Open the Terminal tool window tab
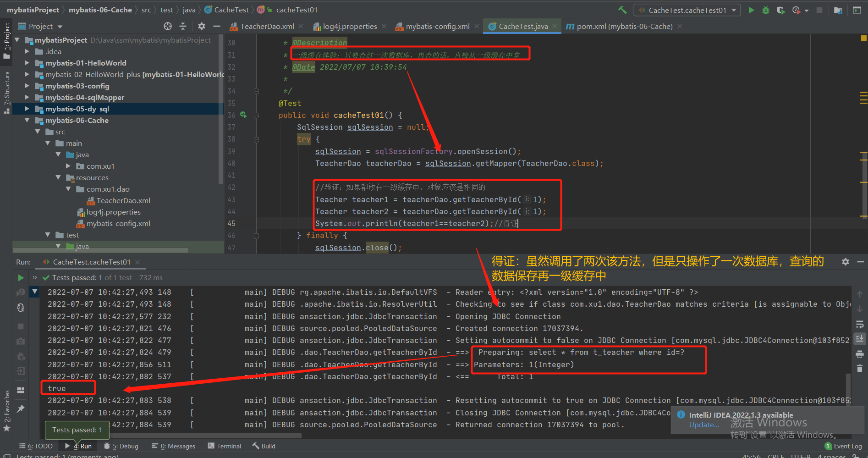 point(225,446)
